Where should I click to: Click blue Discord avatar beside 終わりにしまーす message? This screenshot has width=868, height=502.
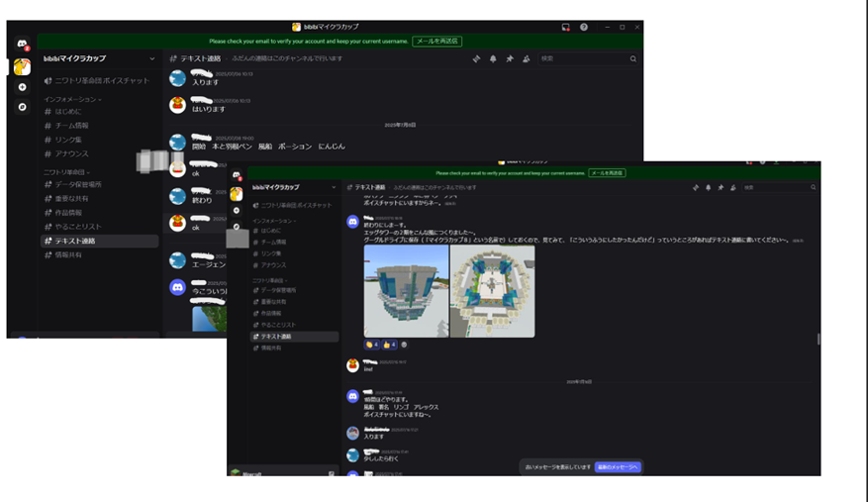[x=352, y=222]
